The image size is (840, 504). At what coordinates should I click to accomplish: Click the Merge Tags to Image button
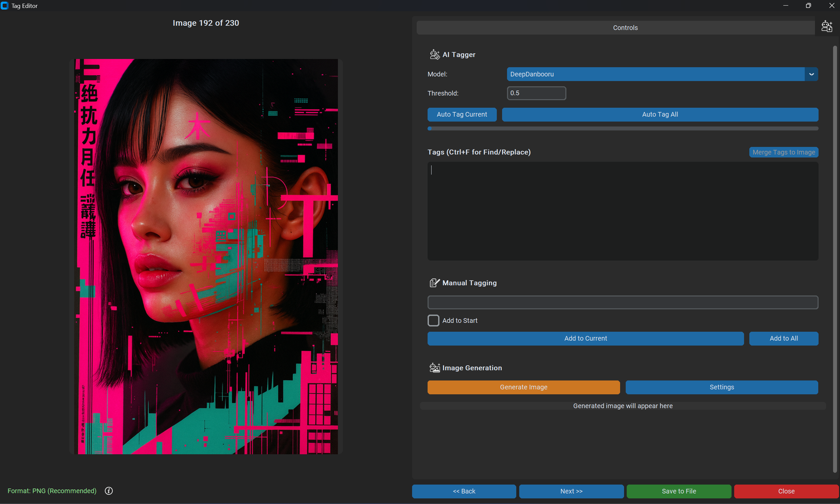coord(784,152)
